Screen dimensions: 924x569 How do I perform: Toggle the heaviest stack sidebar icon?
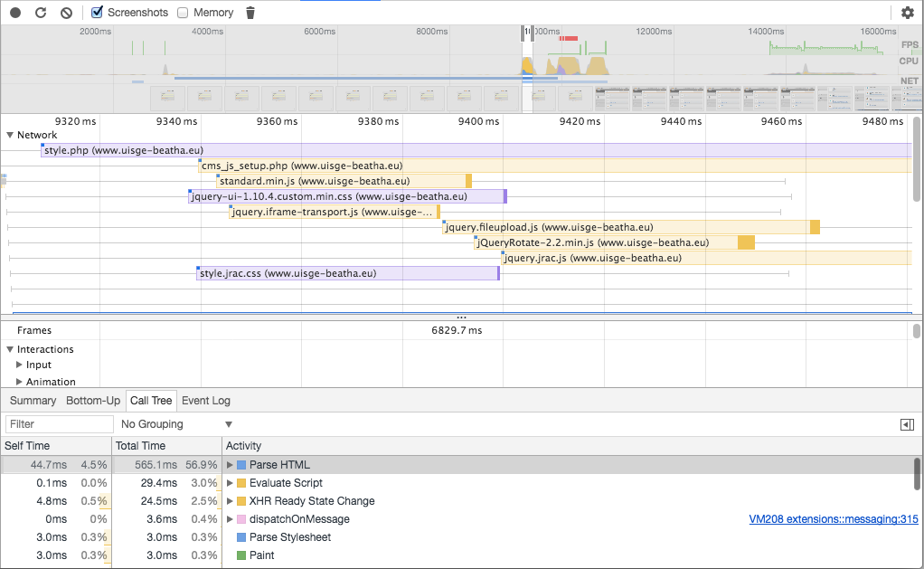(x=907, y=424)
